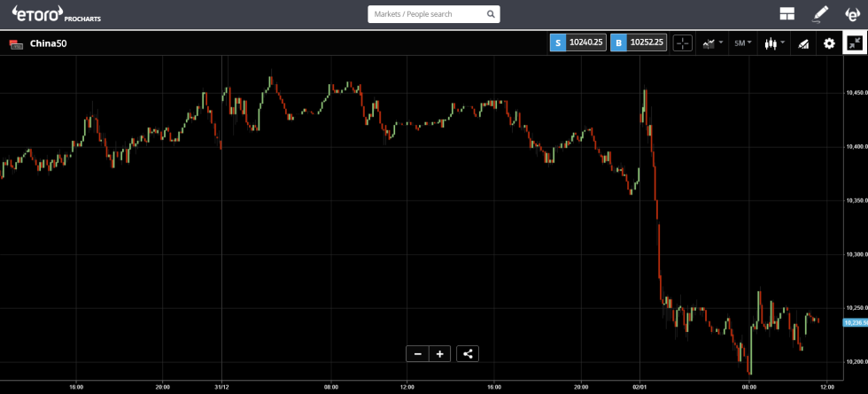868x394 pixels.
Task: Zoom out the chart with minus button
Action: pyautogui.click(x=417, y=354)
